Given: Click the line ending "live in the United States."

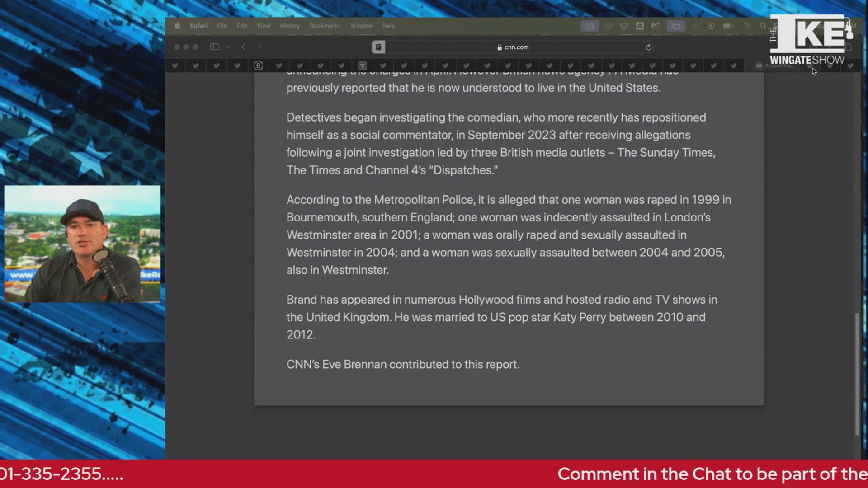Looking at the screenshot, I should pos(473,88).
